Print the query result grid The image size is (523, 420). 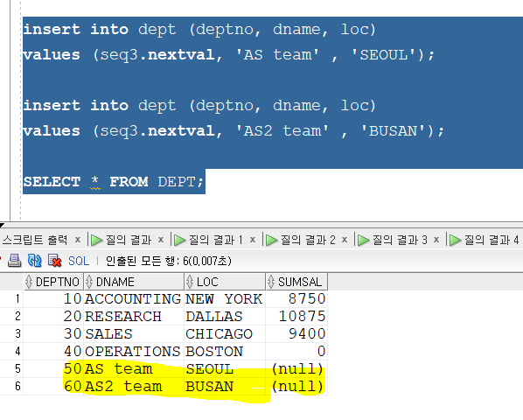tap(14, 261)
